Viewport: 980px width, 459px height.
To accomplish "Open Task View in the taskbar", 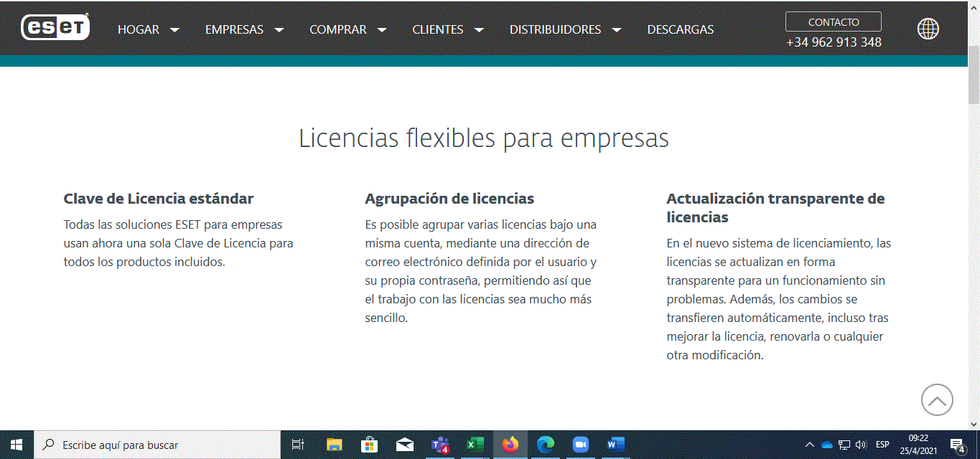I will [x=298, y=445].
